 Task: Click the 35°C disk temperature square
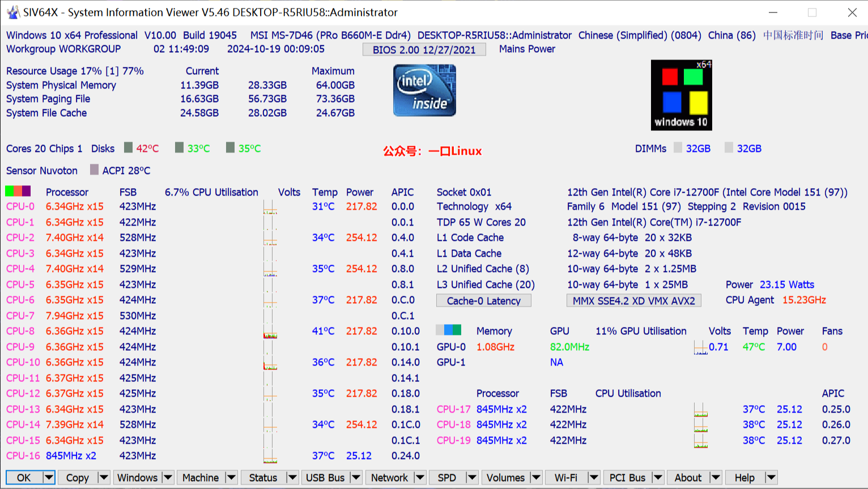pyautogui.click(x=230, y=148)
